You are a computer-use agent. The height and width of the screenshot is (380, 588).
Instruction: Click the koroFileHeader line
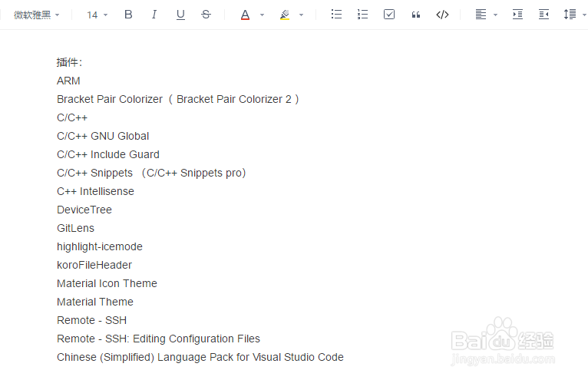pos(94,265)
